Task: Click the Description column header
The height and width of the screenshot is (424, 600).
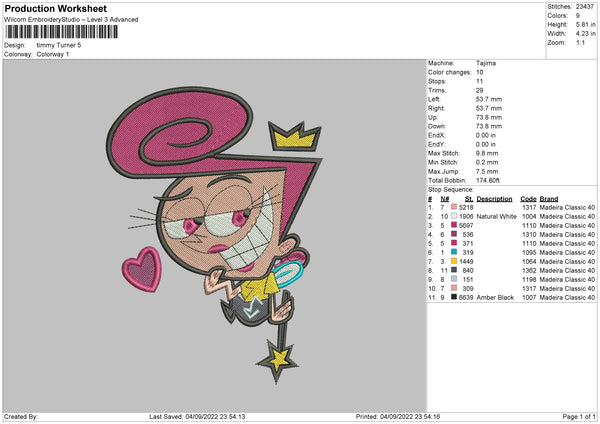Action: coord(494,199)
